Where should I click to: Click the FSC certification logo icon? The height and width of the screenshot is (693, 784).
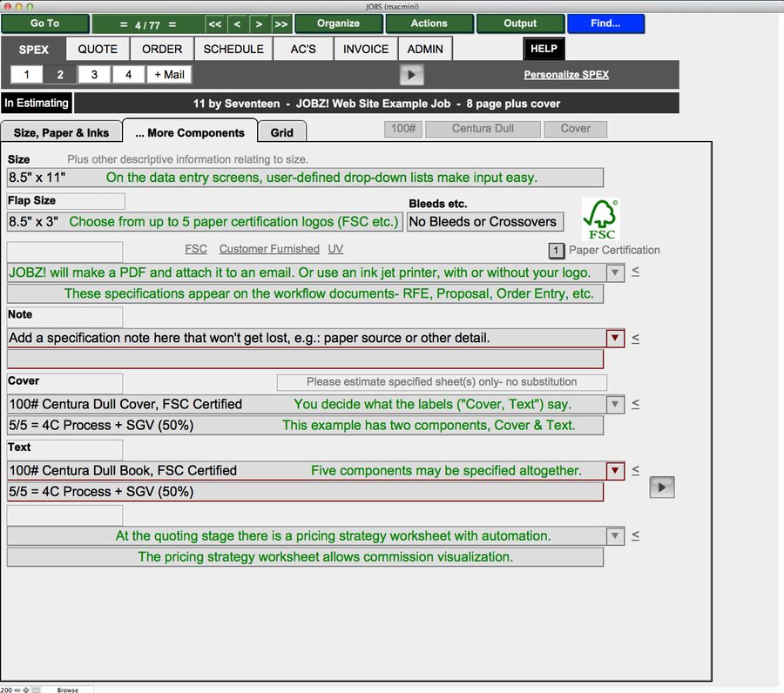599,219
